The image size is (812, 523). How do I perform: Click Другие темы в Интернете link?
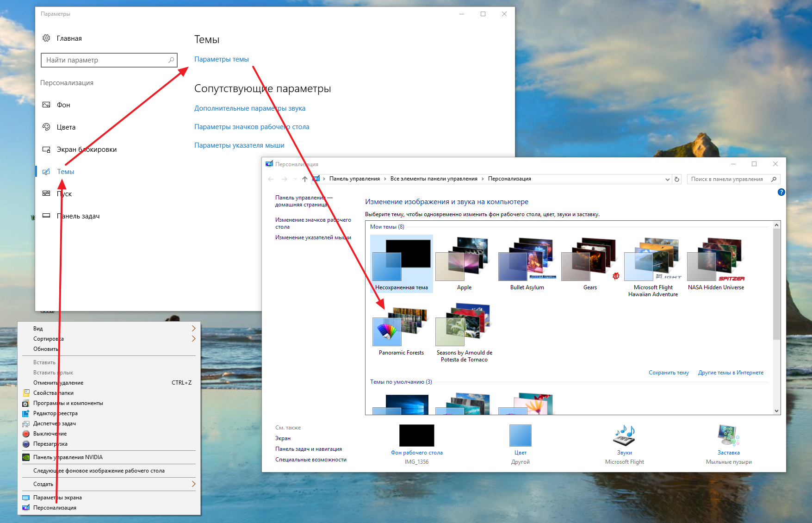tap(731, 373)
